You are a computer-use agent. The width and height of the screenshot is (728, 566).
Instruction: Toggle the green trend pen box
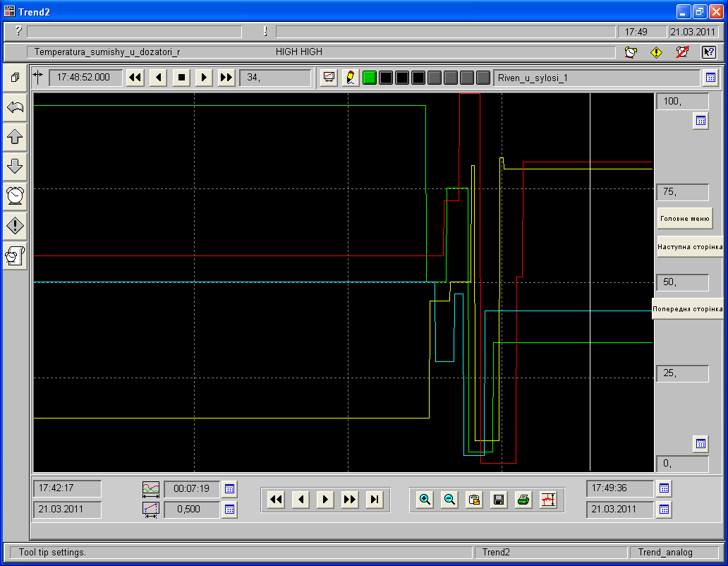pyautogui.click(x=369, y=78)
